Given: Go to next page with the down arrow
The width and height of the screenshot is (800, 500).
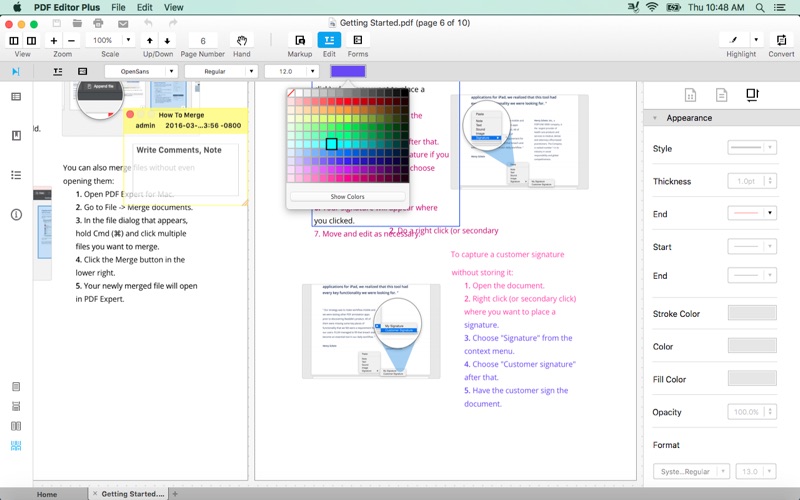Looking at the screenshot, I should (167, 40).
